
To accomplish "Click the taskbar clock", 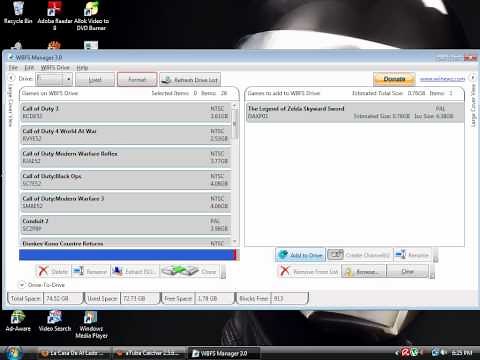I will pyautogui.click(x=462, y=352).
